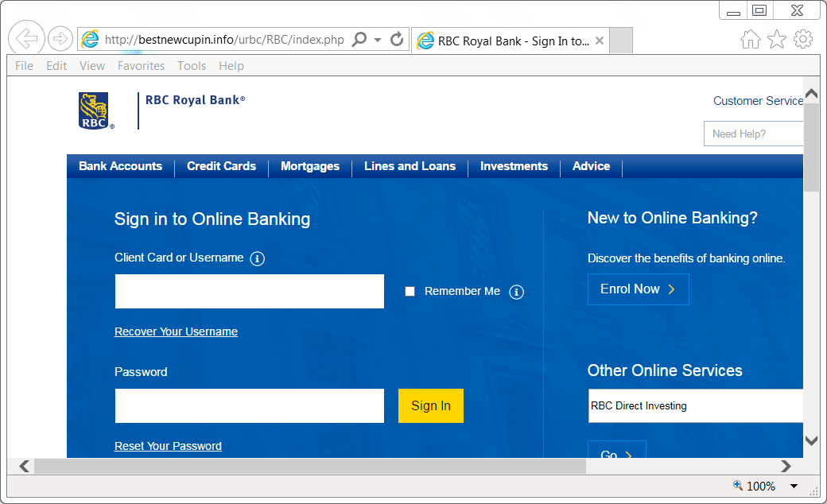Tick the Remember Me checkbox
The image size is (827, 504).
[x=410, y=291]
